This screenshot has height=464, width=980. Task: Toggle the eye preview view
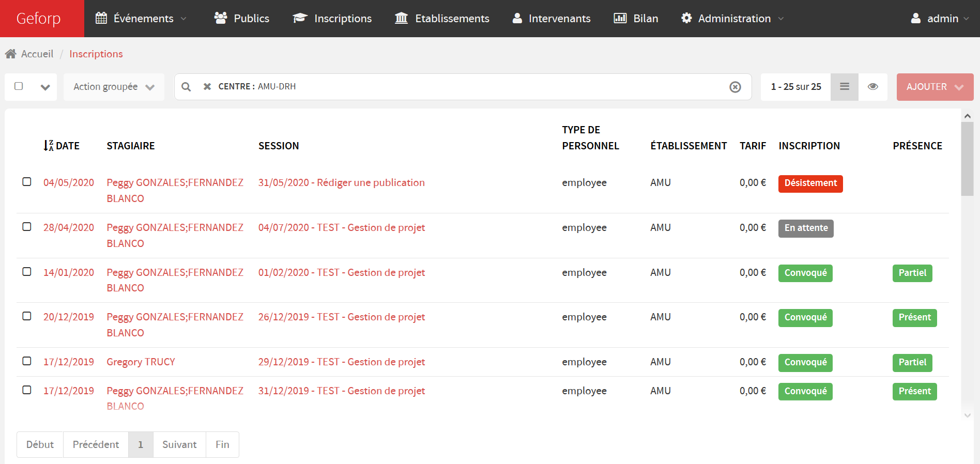872,87
